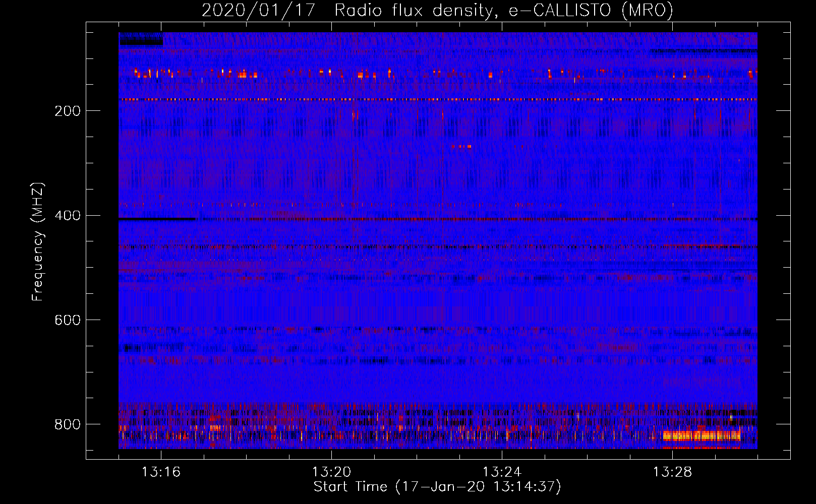Image resolution: width=816 pixels, height=504 pixels.
Task: Click the '200' frequency tick label
Action: [x=67, y=111]
